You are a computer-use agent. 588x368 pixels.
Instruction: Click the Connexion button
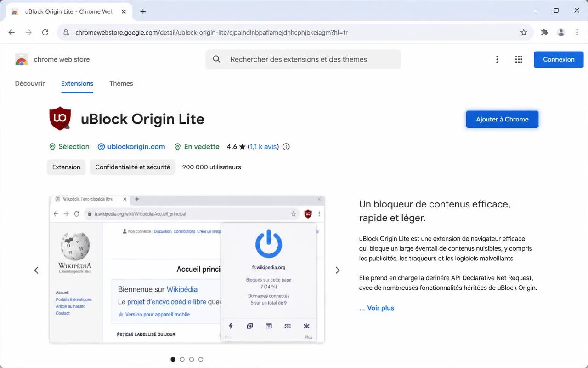(x=559, y=59)
